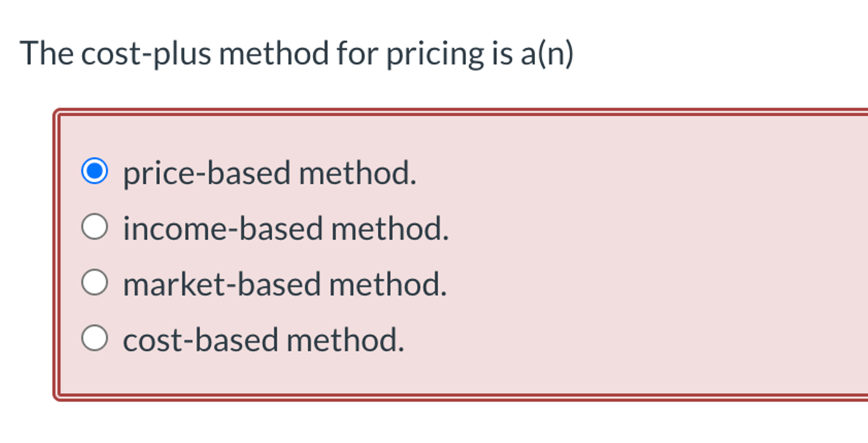Click the text label cost-based method

click(x=263, y=340)
